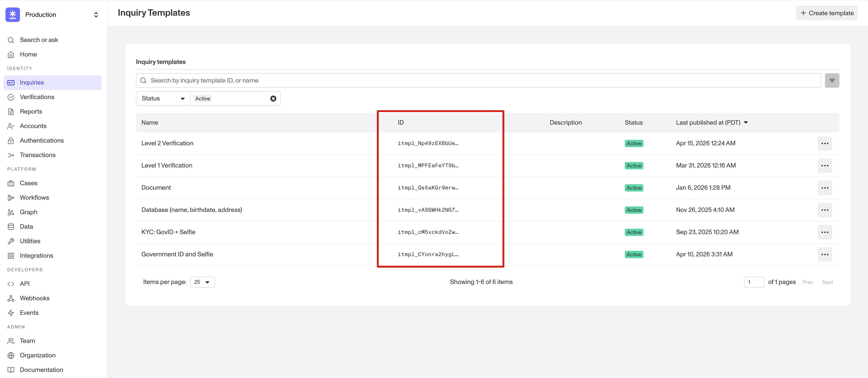Open more actions for Database template
The image size is (868, 378).
tap(824, 210)
